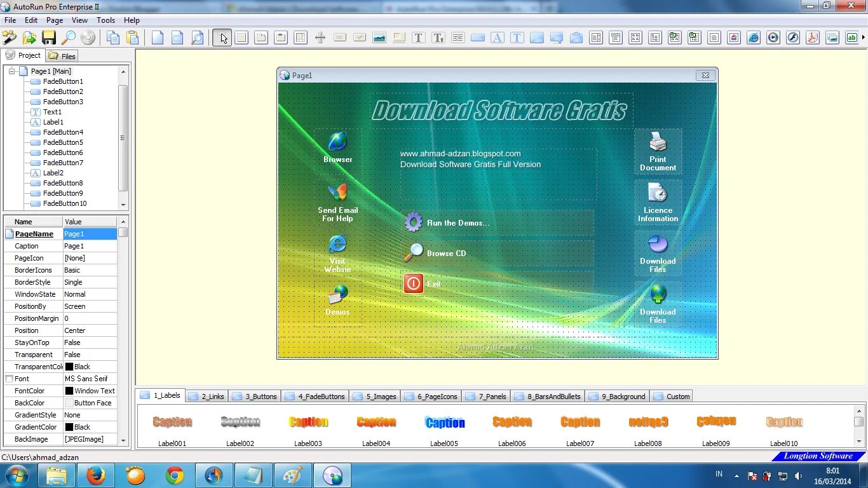Switch to the Files tab
The height and width of the screenshot is (488, 868).
pyautogui.click(x=62, y=56)
